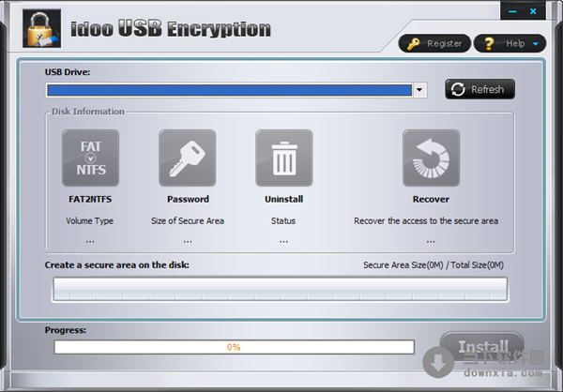Click the Status text
This screenshot has height=392, width=563.
pyautogui.click(x=283, y=220)
